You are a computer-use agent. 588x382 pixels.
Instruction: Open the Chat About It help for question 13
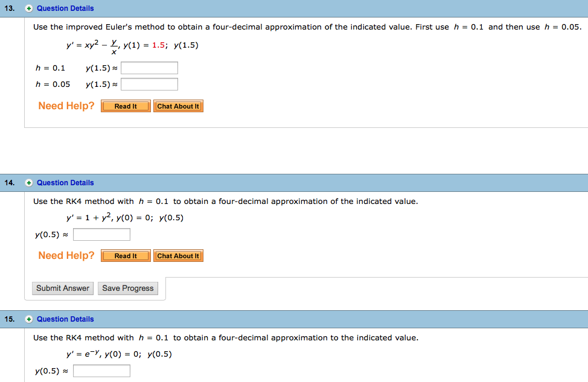coord(178,106)
